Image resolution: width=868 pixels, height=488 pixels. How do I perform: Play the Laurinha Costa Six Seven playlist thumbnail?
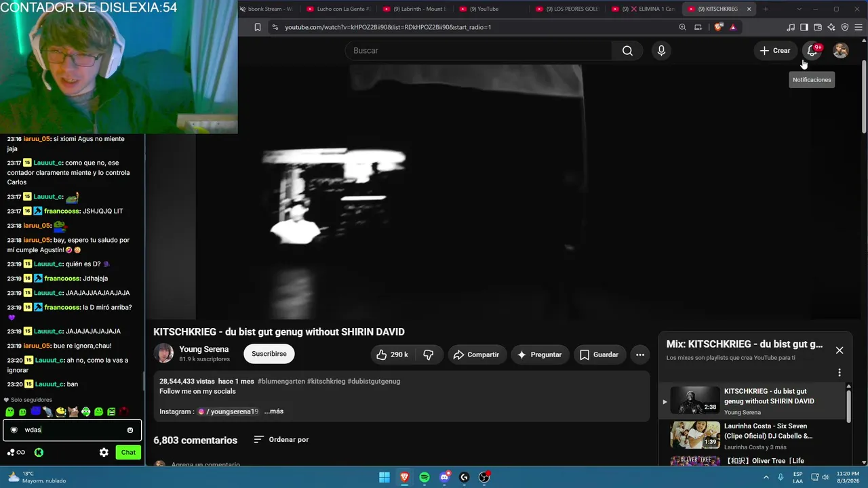coord(695,434)
